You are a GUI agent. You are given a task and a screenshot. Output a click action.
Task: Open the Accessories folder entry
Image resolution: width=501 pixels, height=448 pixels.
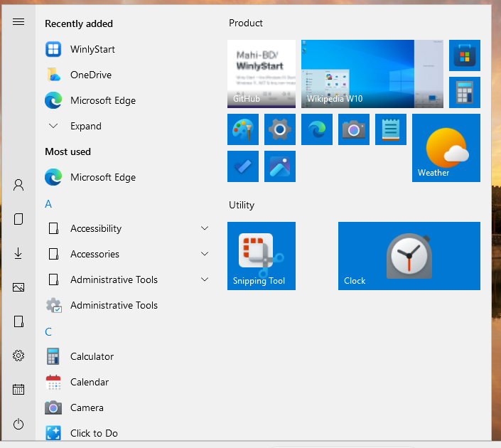pyautogui.click(x=128, y=254)
